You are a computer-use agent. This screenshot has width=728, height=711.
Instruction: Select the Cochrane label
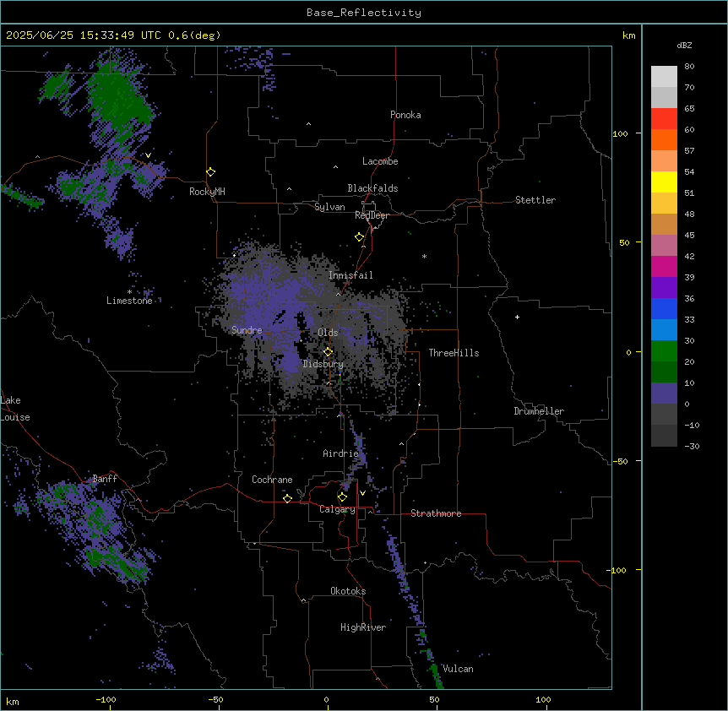click(x=272, y=480)
